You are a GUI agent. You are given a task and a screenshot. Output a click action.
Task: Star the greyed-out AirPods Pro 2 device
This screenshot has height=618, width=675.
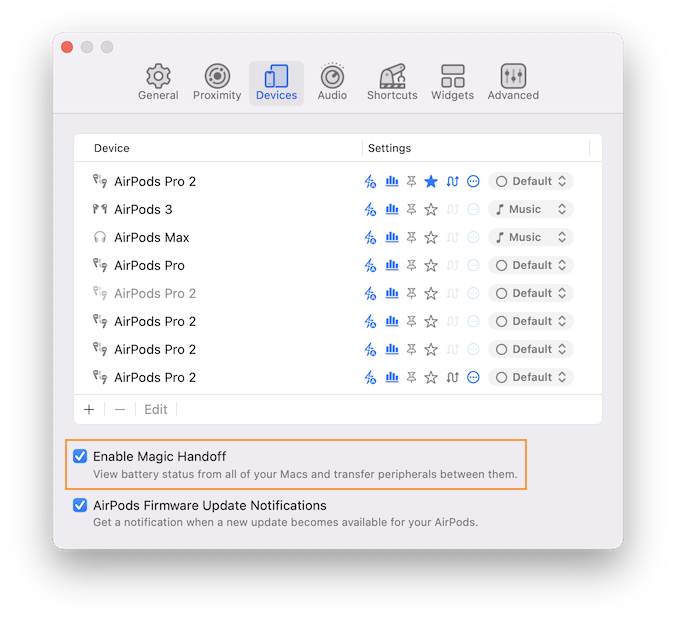click(x=431, y=294)
